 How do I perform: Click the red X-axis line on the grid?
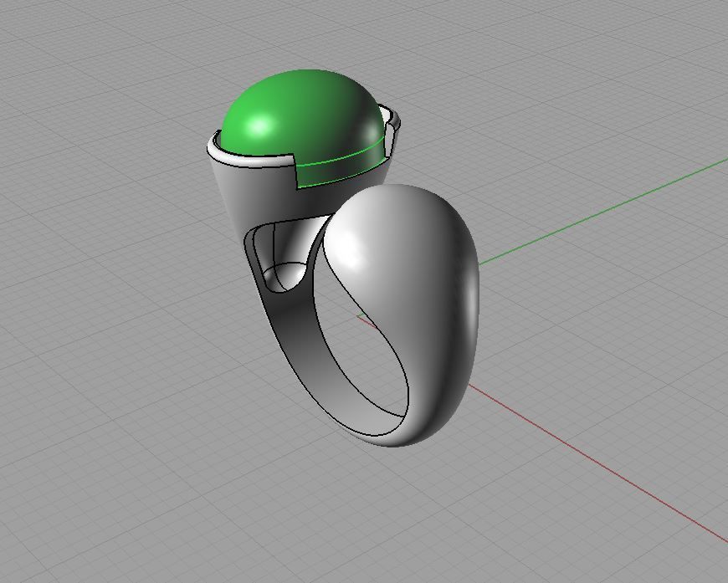599,463
